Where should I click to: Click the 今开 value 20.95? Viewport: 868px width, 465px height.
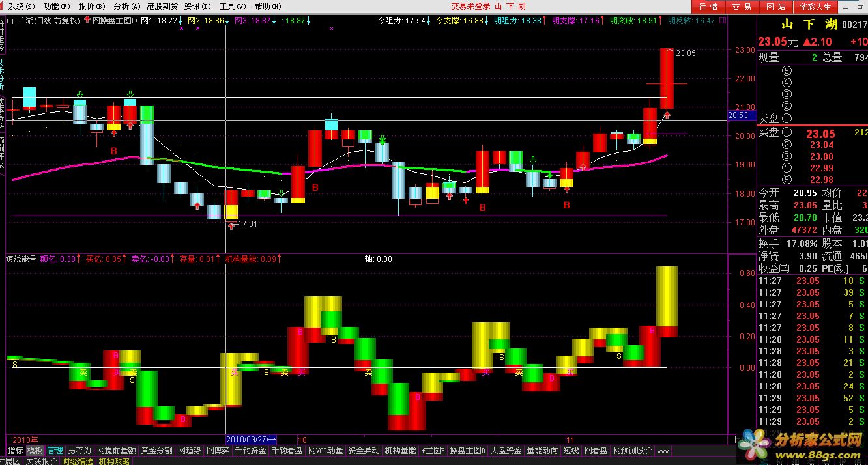pyautogui.click(x=804, y=193)
